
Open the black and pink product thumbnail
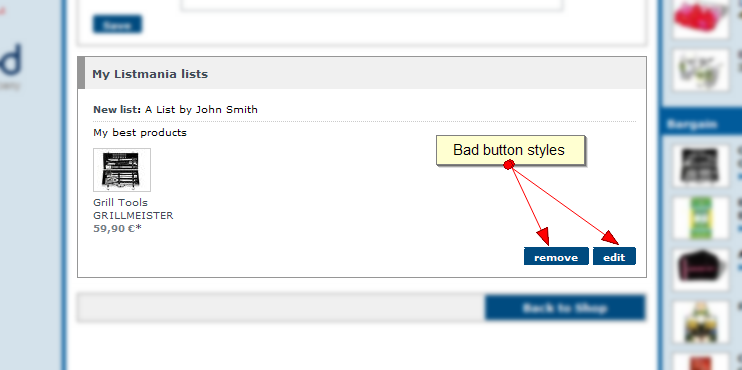[x=701, y=270]
